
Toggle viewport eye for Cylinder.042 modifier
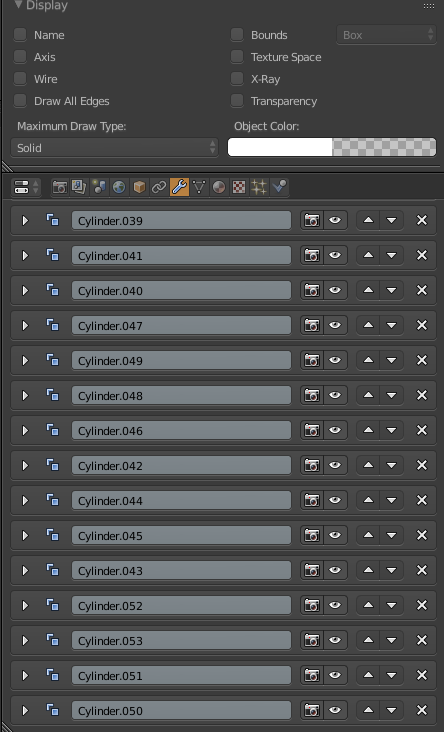coord(335,465)
